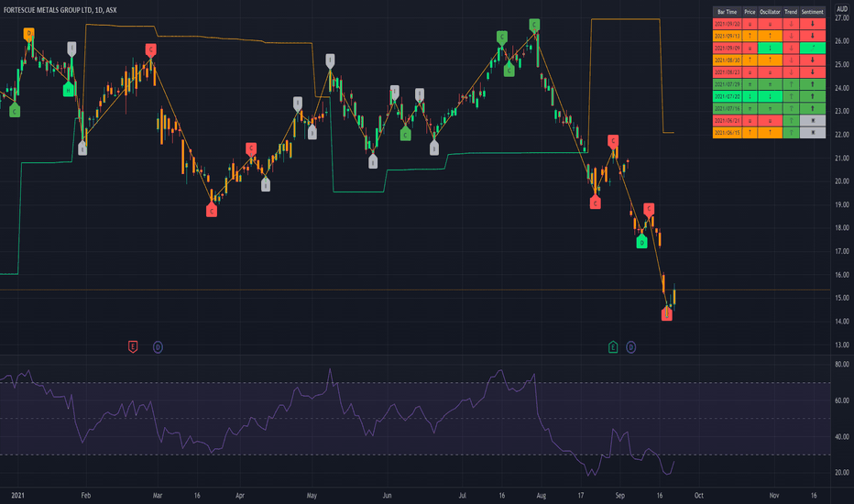This screenshot has width=854, height=504.
Task: Click the 'Sentiment' table header
Action: 812,12
